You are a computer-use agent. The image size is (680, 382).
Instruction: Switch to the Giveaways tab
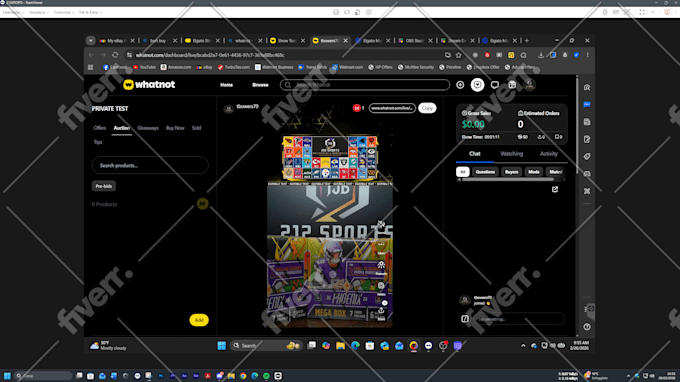pos(148,128)
